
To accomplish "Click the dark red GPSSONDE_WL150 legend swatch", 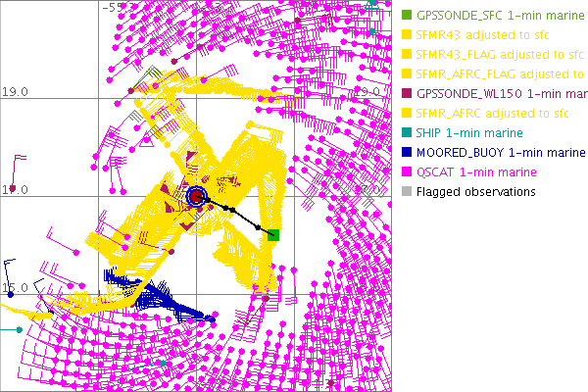I will [x=407, y=94].
